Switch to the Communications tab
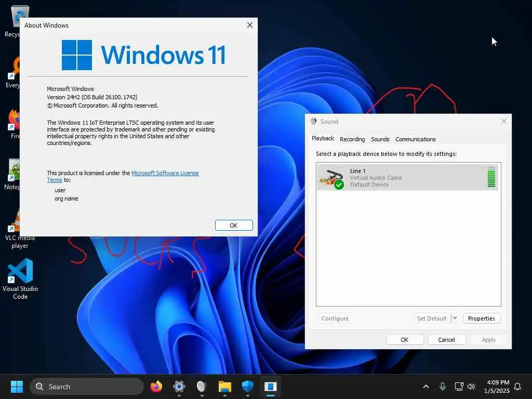This screenshot has width=532, height=399. pyautogui.click(x=415, y=139)
